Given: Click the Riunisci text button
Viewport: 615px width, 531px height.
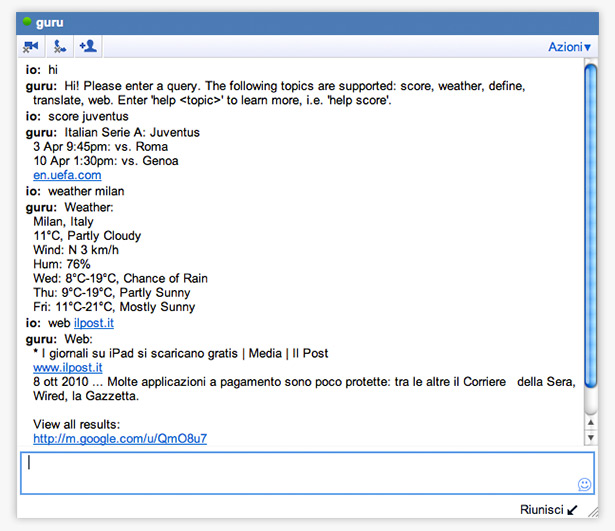Looking at the screenshot, I should [540, 510].
